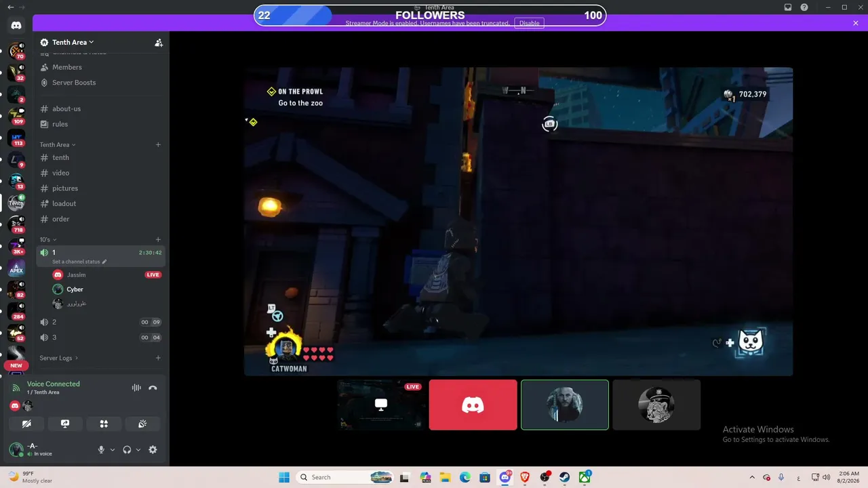Disable Streamer Mode from the banner
The width and height of the screenshot is (868, 488).
(529, 23)
